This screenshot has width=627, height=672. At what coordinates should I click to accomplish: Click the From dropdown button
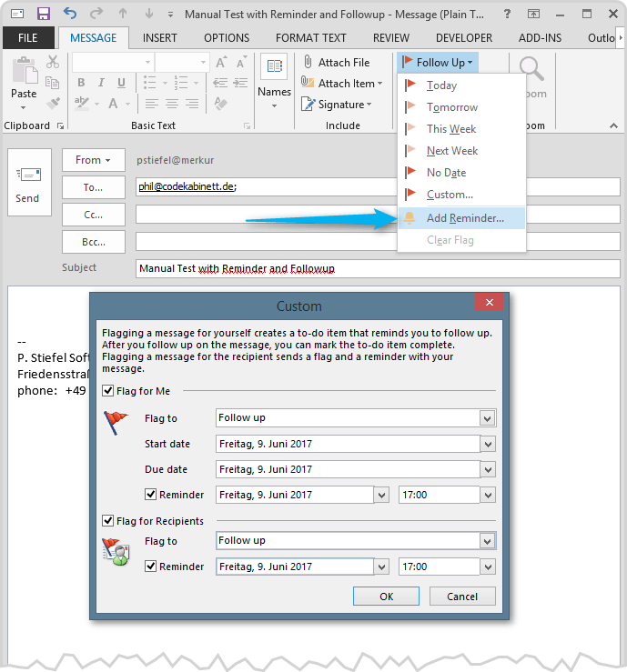click(94, 160)
